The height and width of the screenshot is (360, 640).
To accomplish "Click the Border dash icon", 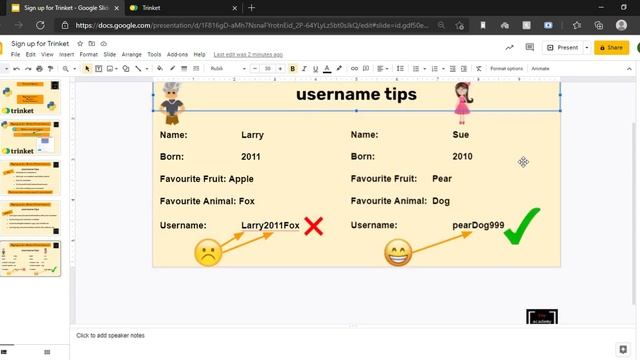I will [x=196, y=69].
